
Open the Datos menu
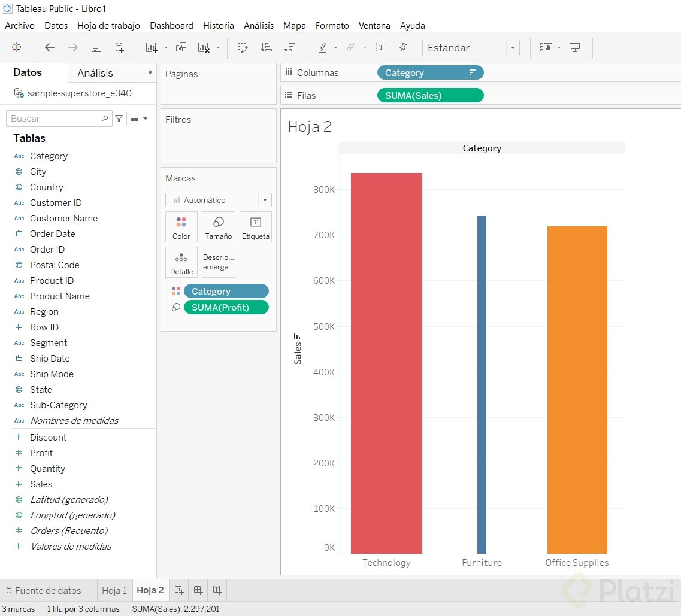[56, 26]
